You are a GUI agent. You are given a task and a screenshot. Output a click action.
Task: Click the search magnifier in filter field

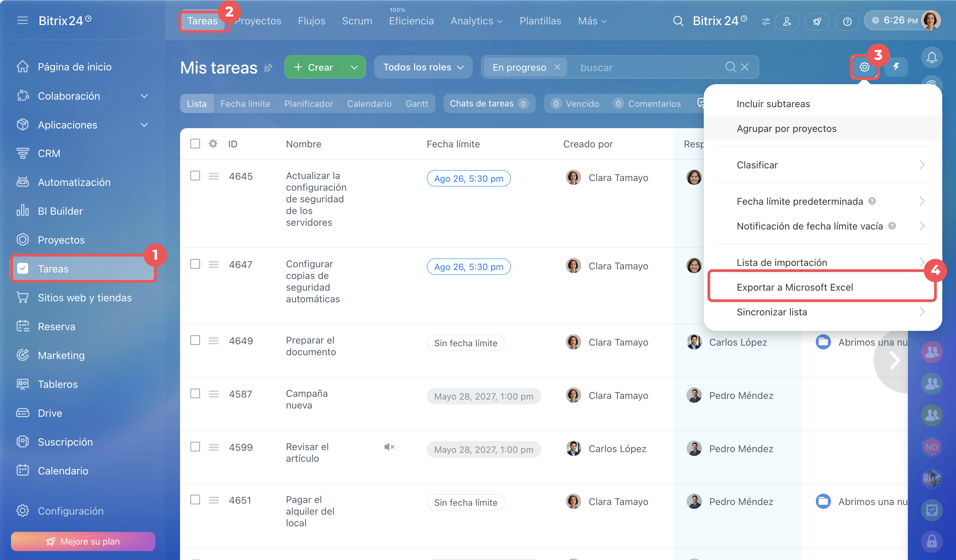pyautogui.click(x=730, y=67)
